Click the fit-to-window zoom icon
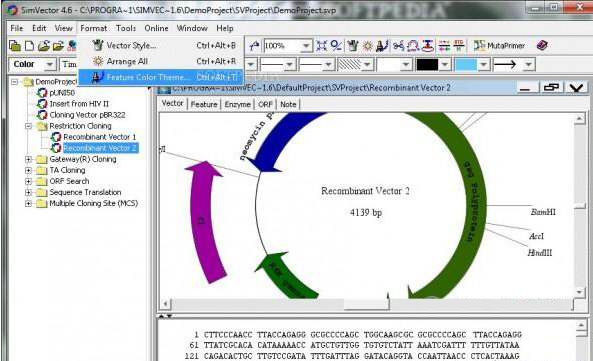The height and width of the screenshot is (361, 593). click(x=321, y=46)
